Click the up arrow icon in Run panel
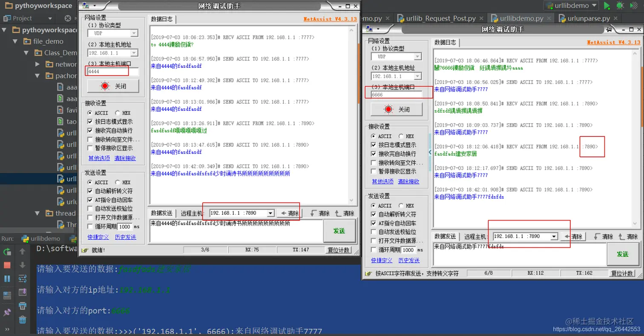This screenshot has width=644, height=336. click(x=23, y=252)
